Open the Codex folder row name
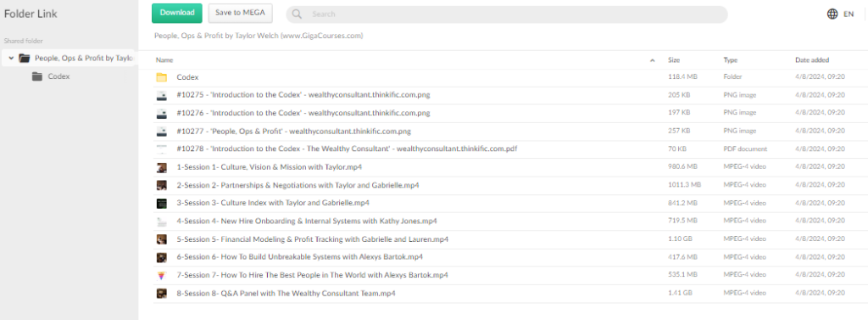Viewport: 868px width, 320px height. (187, 77)
